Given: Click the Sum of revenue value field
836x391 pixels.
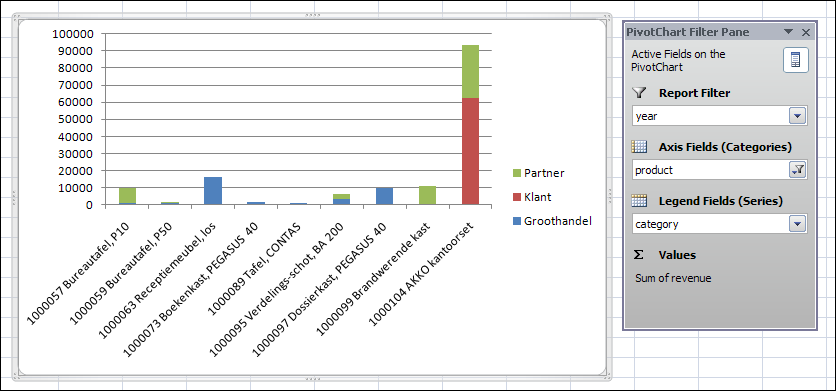Looking at the screenshot, I should [673, 278].
